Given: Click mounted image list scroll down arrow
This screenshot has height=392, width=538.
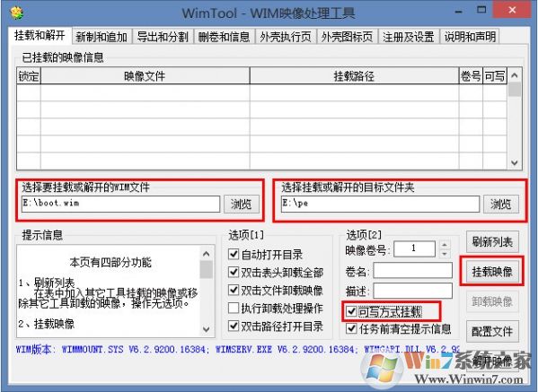Looking at the screenshot, I should 515,162.
